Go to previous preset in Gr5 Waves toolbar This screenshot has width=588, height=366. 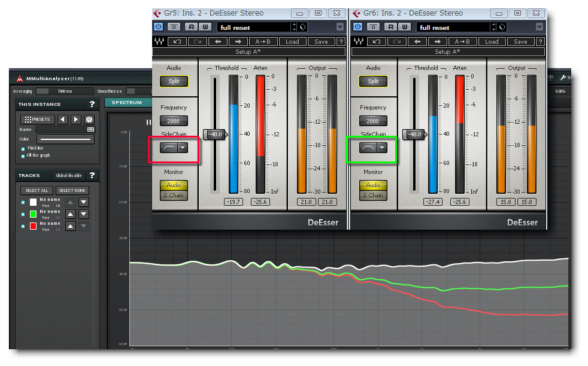(x=218, y=42)
